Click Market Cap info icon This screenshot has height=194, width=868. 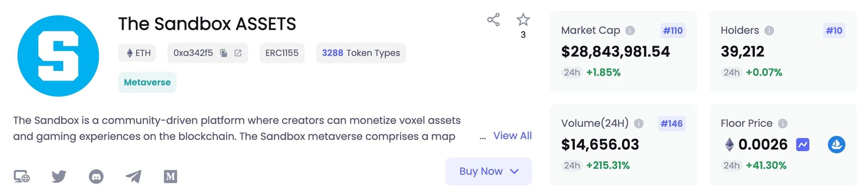click(x=630, y=30)
